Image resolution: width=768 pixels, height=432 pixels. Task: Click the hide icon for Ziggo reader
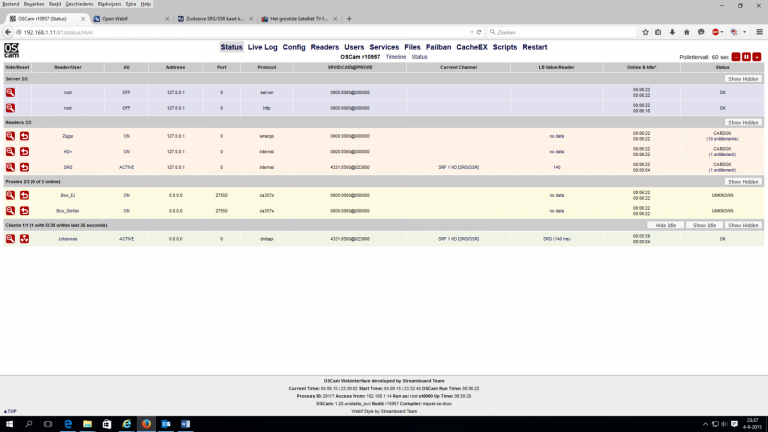click(10, 136)
